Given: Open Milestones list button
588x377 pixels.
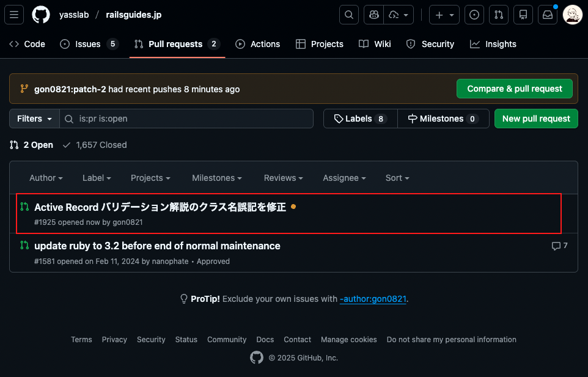Looking at the screenshot, I should (x=443, y=119).
